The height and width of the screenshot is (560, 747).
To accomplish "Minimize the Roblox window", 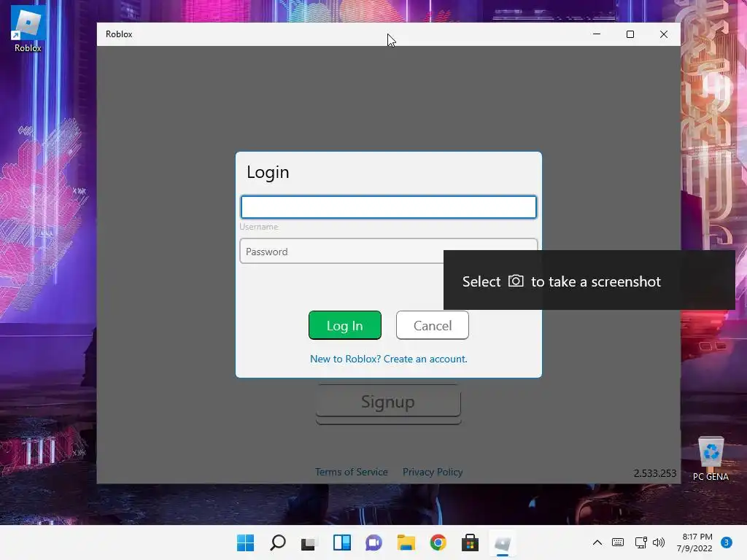I will coord(597,34).
